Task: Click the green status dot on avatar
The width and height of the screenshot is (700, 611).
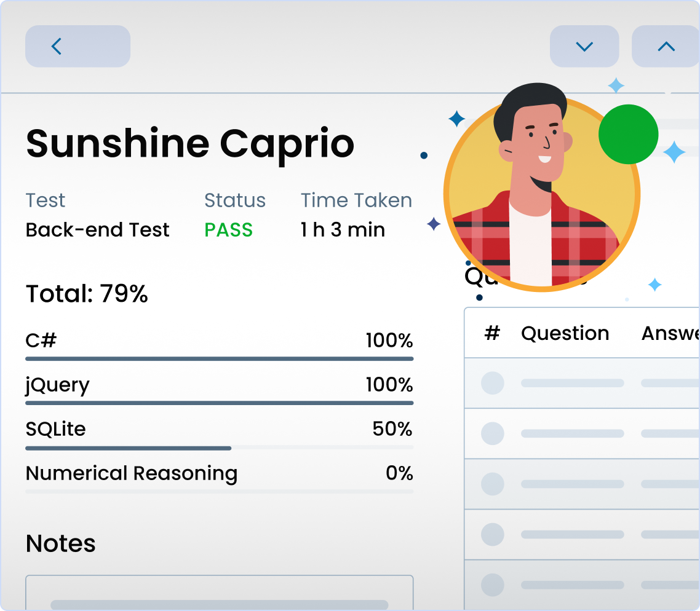Action: click(x=628, y=134)
